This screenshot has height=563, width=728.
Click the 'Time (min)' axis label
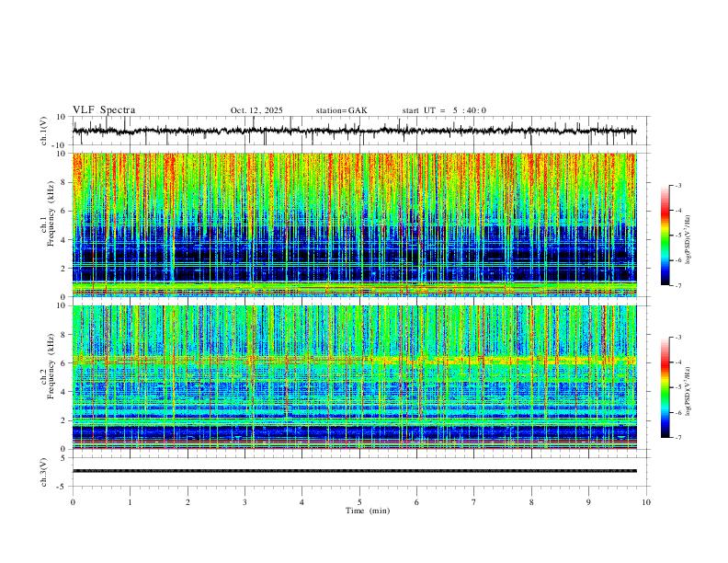[368, 511]
